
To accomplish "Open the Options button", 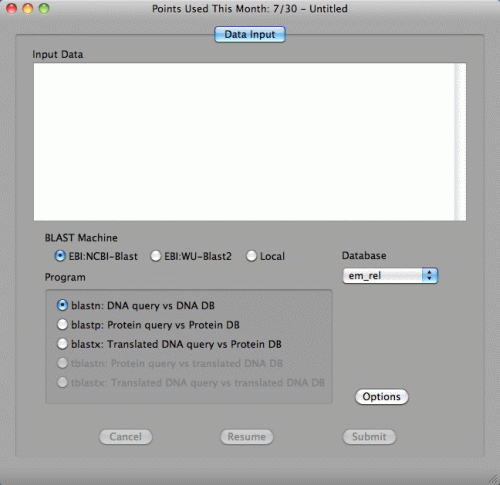I will click(382, 397).
